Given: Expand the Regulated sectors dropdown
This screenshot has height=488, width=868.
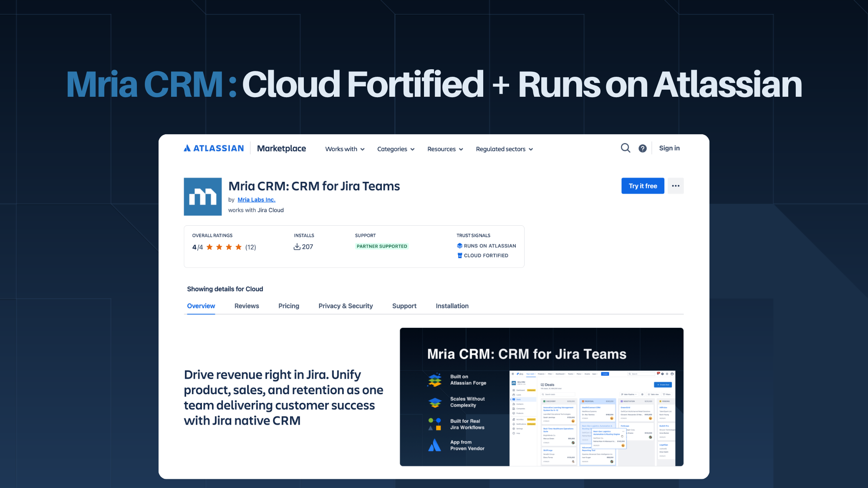Looking at the screenshot, I should coord(504,149).
